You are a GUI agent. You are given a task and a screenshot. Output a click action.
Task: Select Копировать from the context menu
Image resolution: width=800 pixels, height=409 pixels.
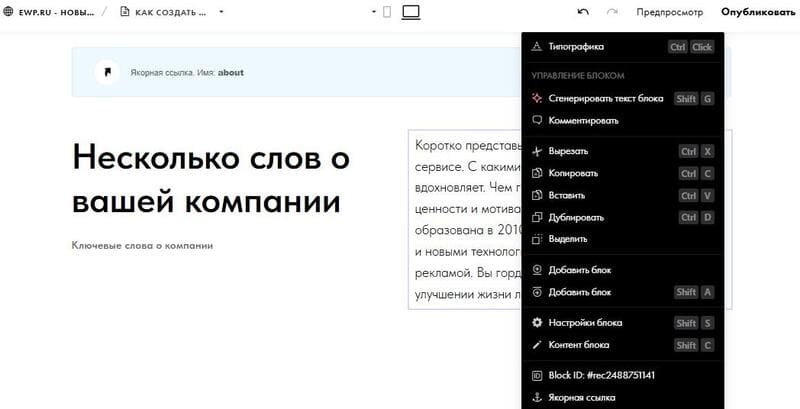pos(622,173)
